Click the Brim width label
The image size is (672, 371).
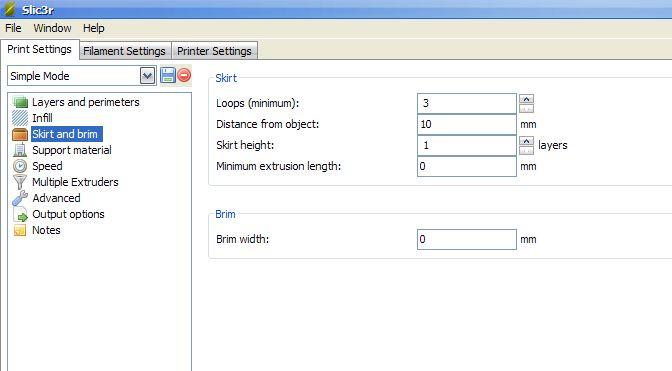[243, 239]
